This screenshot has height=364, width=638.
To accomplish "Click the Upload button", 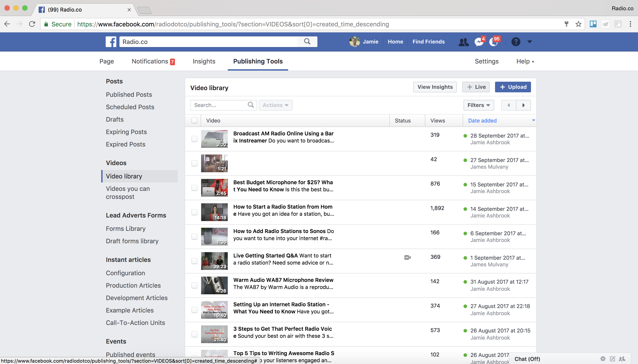I will (x=513, y=87).
